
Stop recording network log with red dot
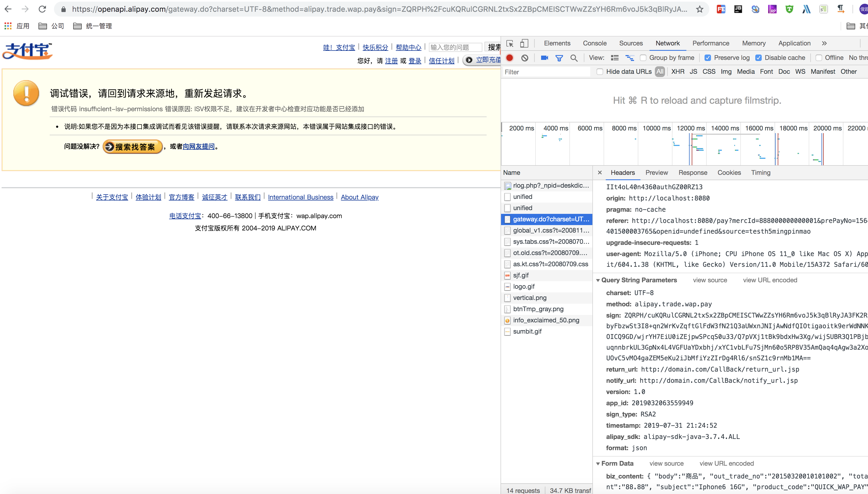[509, 58]
